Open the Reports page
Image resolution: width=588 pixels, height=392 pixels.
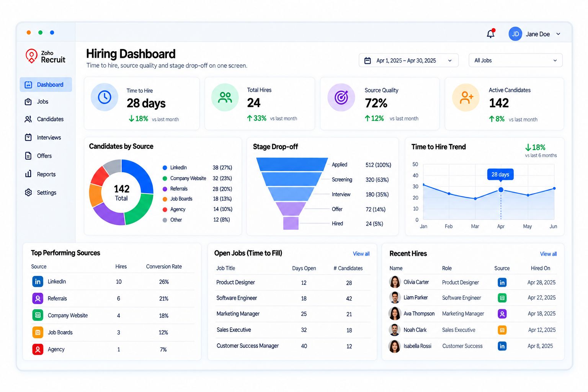tap(40, 174)
